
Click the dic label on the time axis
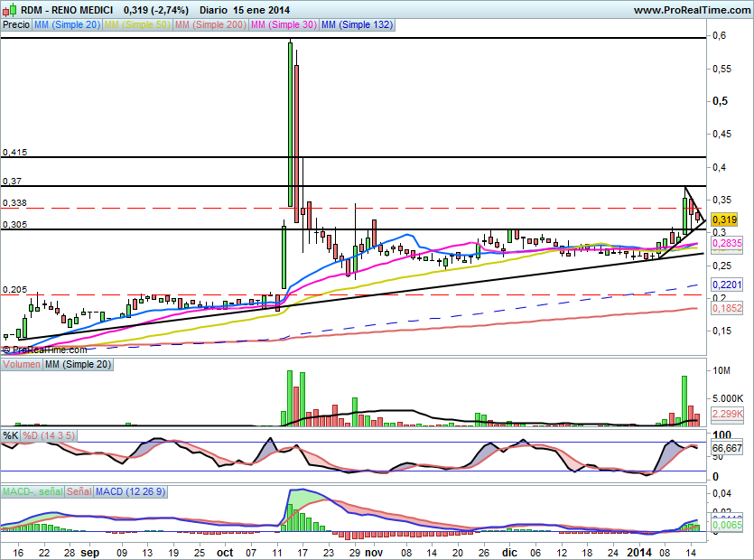point(509,552)
